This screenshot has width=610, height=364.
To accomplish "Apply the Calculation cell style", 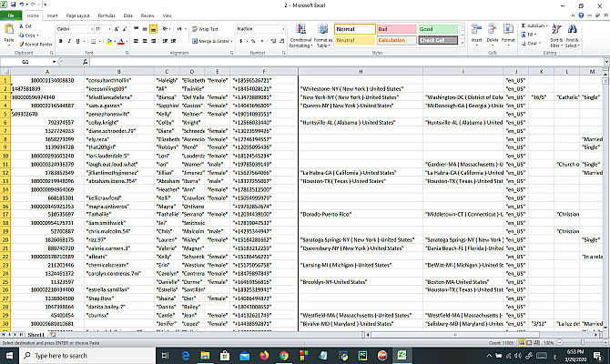I will 396,40.
